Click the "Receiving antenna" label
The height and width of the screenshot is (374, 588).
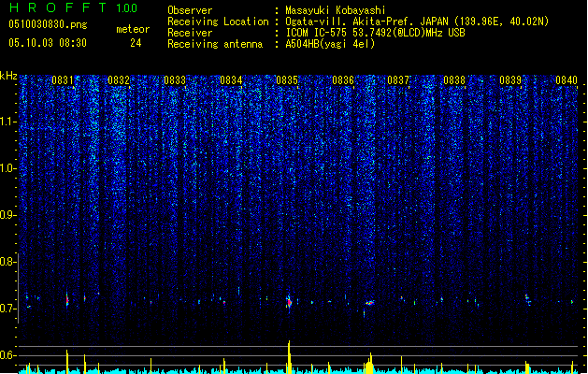[x=215, y=44]
